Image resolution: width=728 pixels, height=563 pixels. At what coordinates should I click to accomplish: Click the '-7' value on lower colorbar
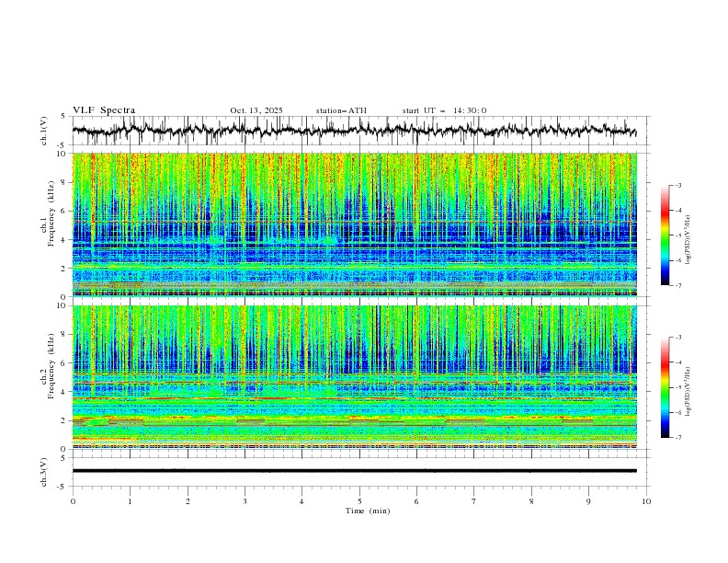pos(677,437)
